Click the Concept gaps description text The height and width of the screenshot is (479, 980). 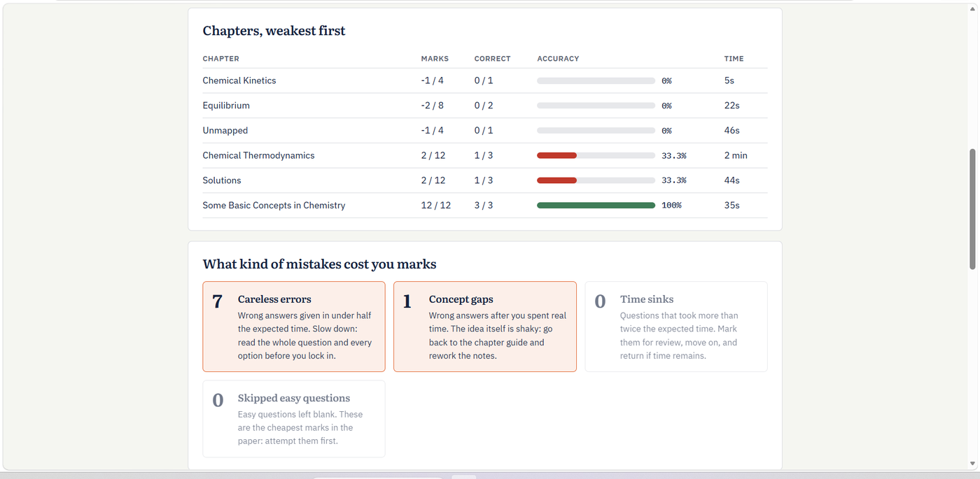pyautogui.click(x=498, y=336)
